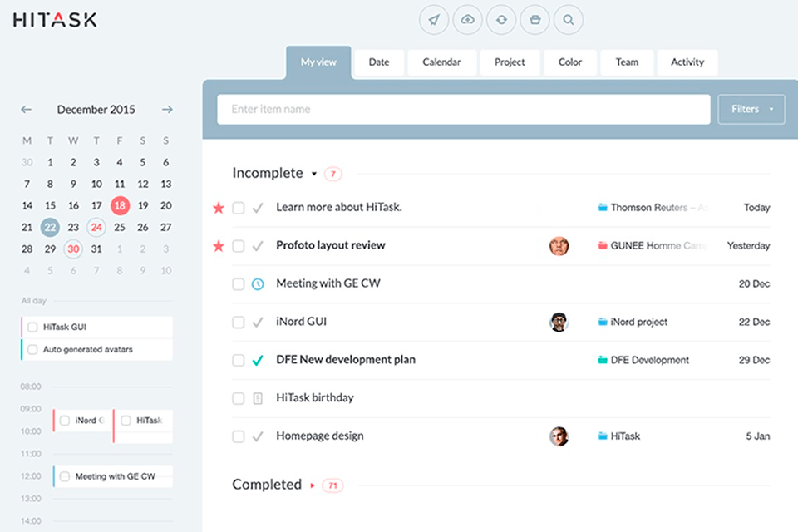
Task: Open the search magnifier icon
Action: (569, 20)
